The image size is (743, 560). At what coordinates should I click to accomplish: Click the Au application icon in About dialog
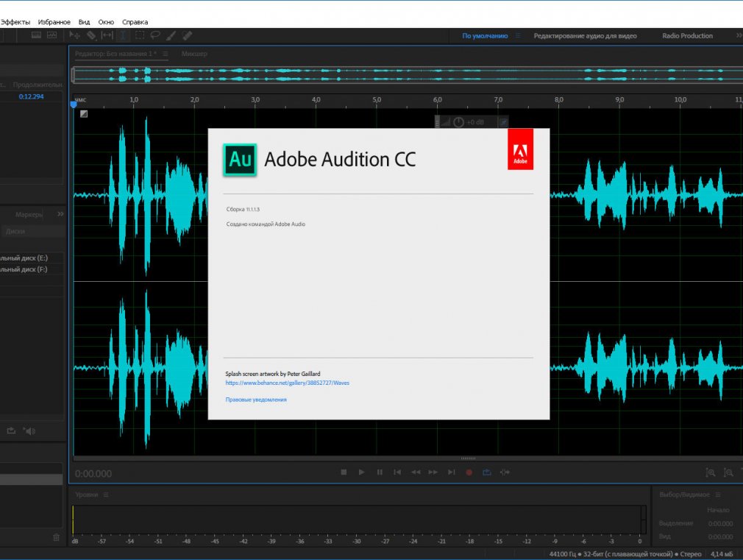click(240, 160)
